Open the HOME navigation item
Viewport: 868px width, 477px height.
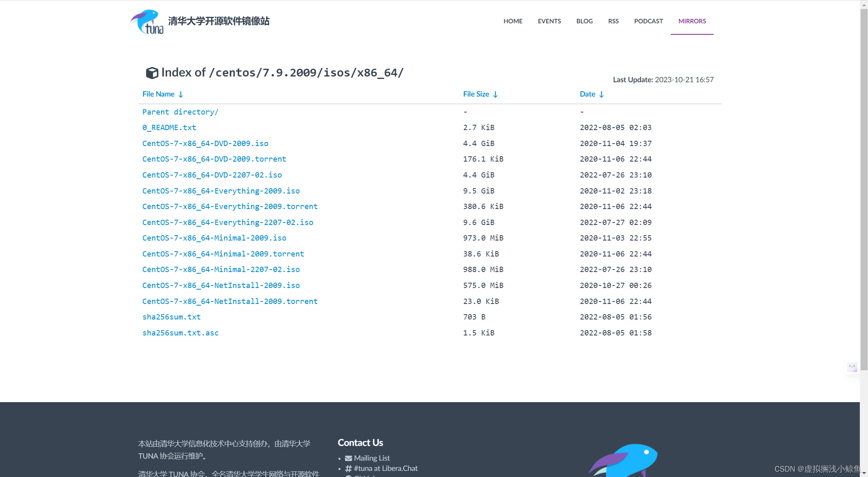[x=513, y=21]
